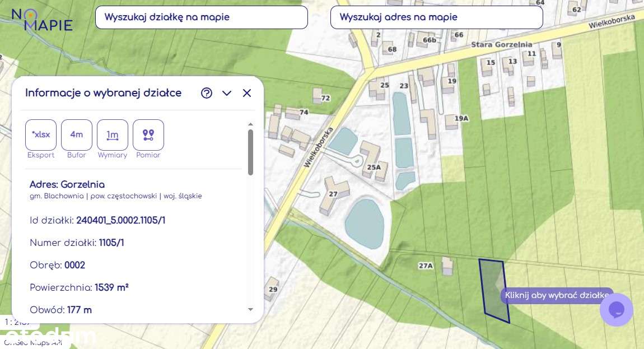The width and height of the screenshot is (644, 349).
Task: Start the Pomiar measurement tool
Action: pyautogui.click(x=148, y=135)
